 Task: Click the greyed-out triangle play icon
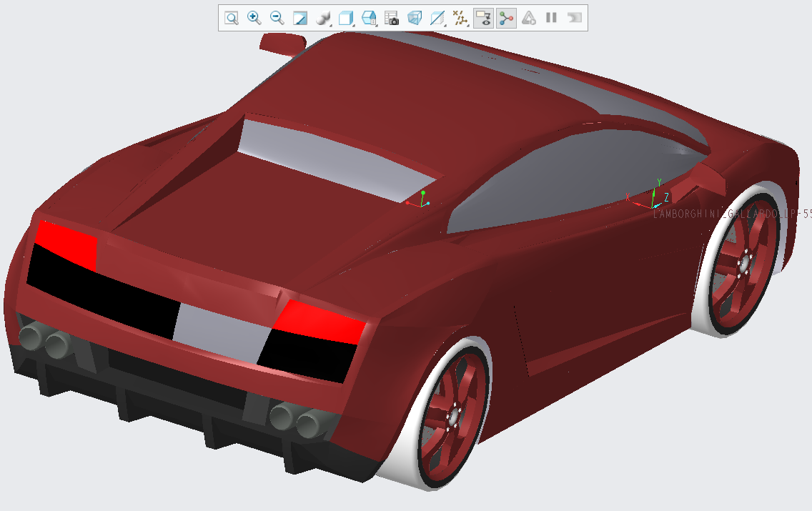coord(529,18)
